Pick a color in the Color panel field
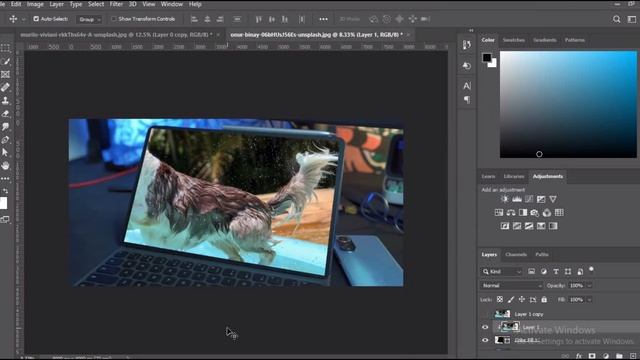The width and height of the screenshot is (640, 360). [x=568, y=104]
